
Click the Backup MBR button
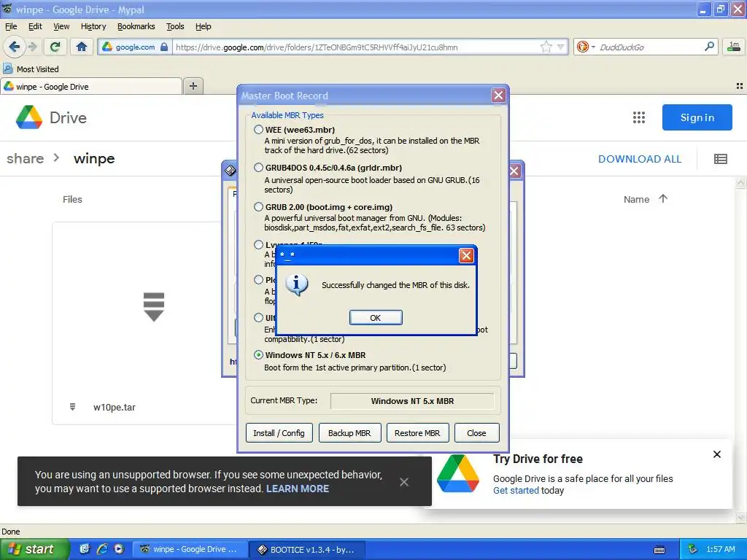pyautogui.click(x=349, y=433)
